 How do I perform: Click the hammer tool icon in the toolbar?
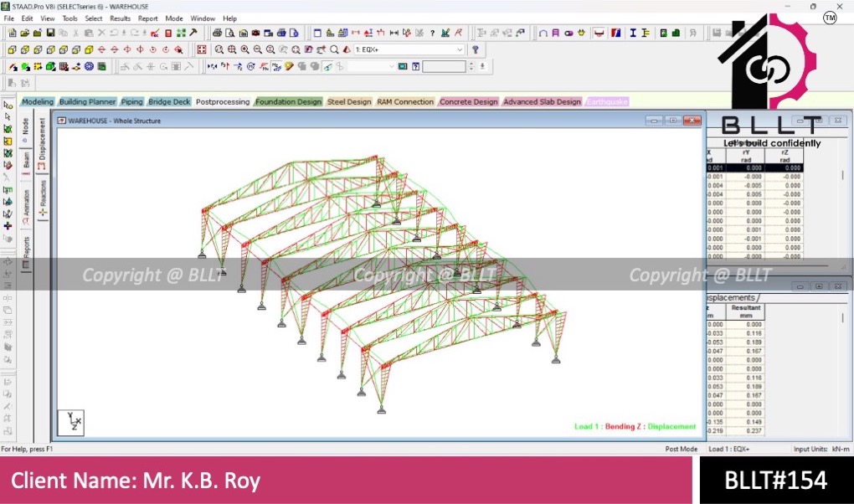pos(193,33)
